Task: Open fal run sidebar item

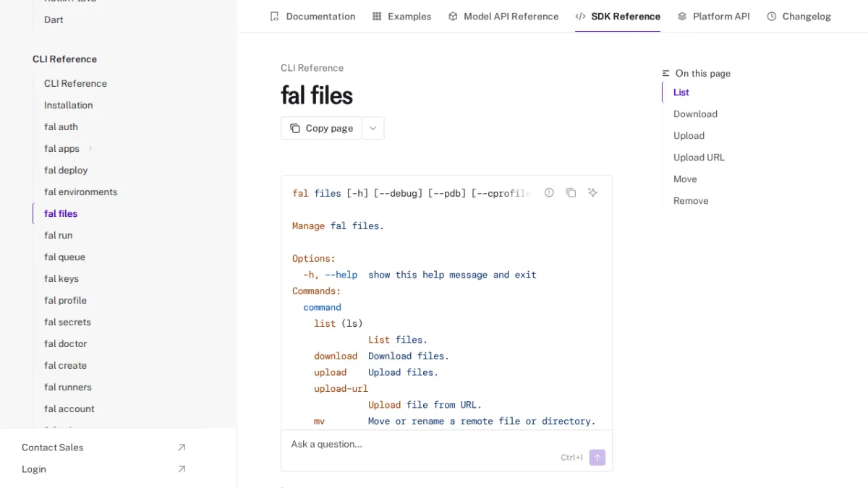Action: (58, 235)
